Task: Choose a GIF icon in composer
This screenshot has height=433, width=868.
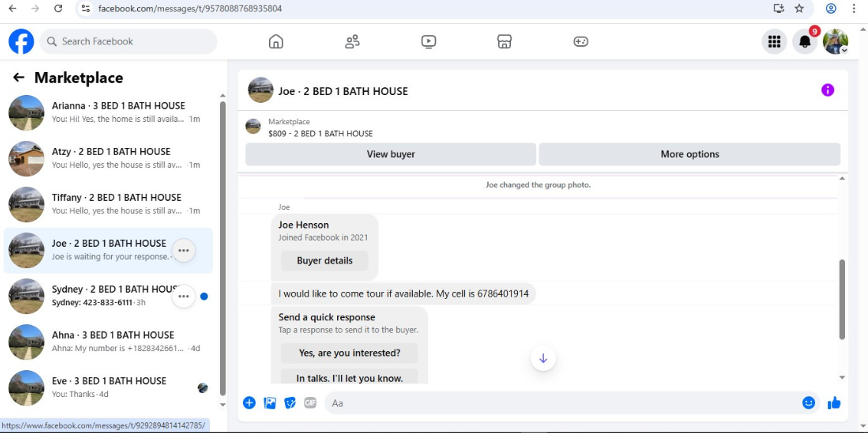Action: (310, 403)
